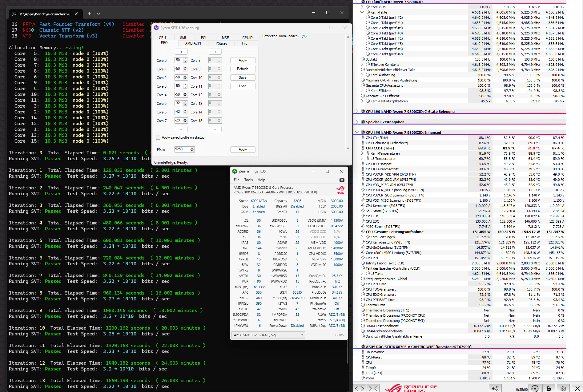Image resolution: width=583 pixels, height=392 pixels.
Task: Open HWiNFO sensor settings gear
Action: (x=563, y=388)
